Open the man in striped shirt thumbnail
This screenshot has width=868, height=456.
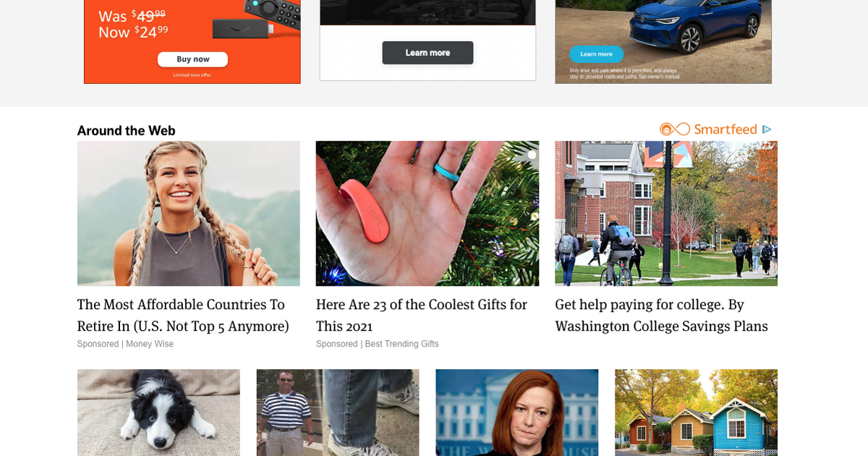pyautogui.click(x=338, y=413)
